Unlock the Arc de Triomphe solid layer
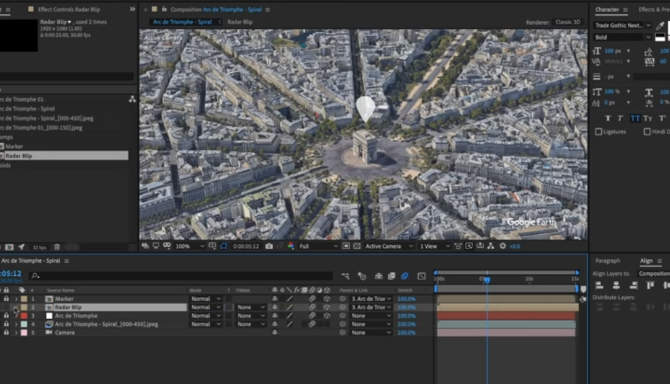The image size is (670, 384). coord(6,316)
